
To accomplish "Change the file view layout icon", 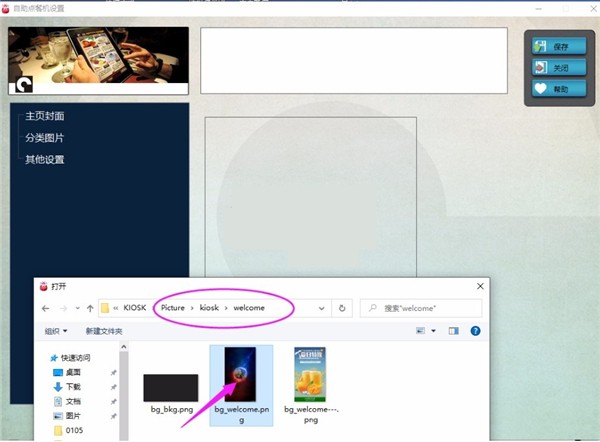I will pos(421,331).
